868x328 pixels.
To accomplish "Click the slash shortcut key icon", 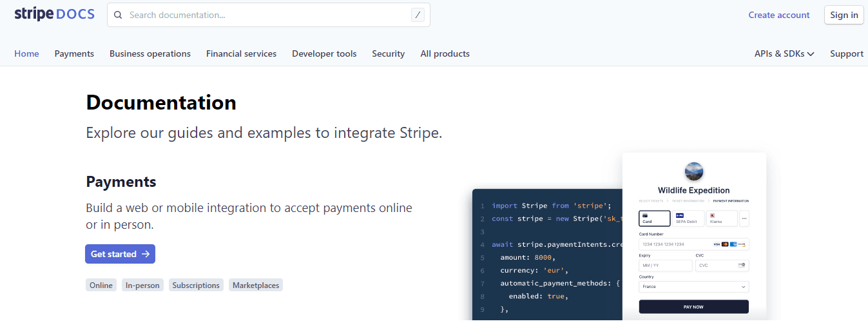I will pyautogui.click(x=418, y=15).
